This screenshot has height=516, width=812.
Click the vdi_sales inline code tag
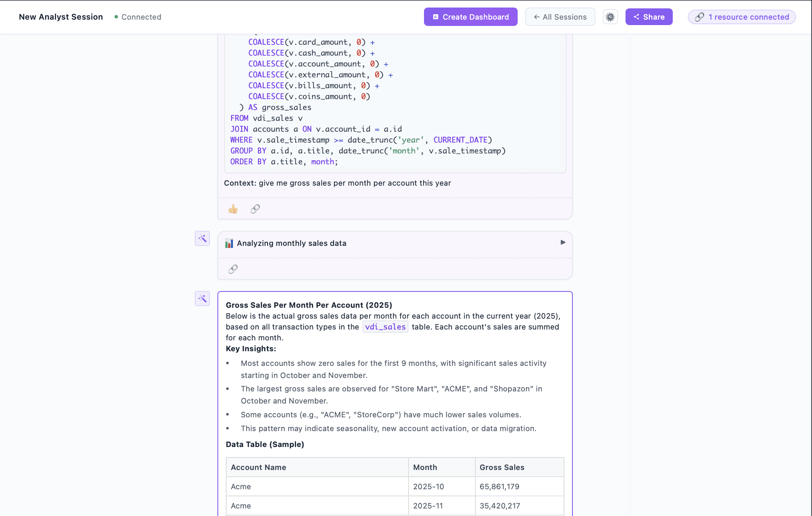click(385, 327)
